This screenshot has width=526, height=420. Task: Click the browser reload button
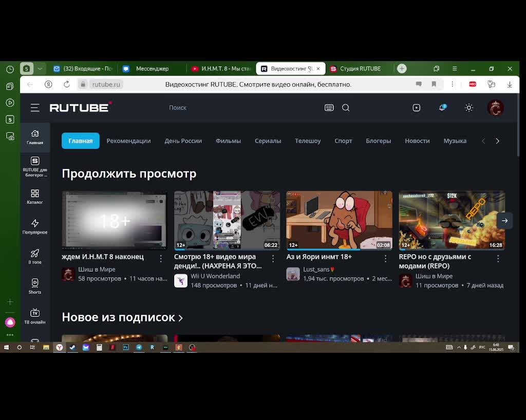67,84
